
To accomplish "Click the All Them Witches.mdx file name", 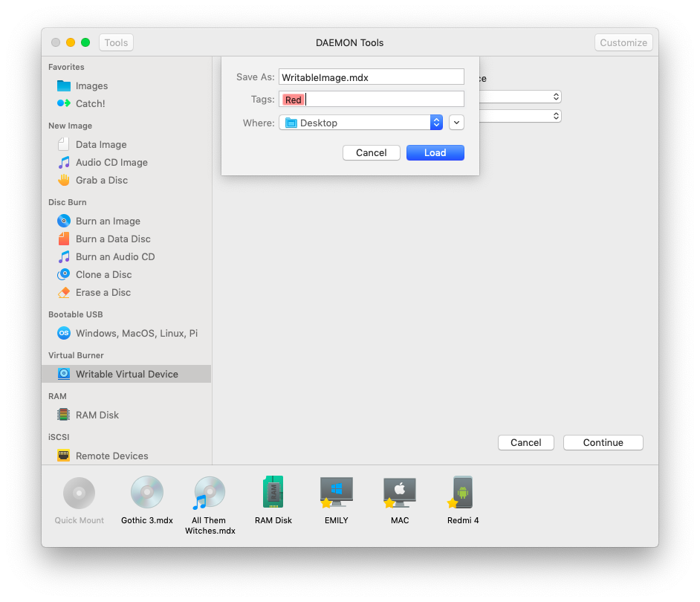I will [x=210, y=525].
